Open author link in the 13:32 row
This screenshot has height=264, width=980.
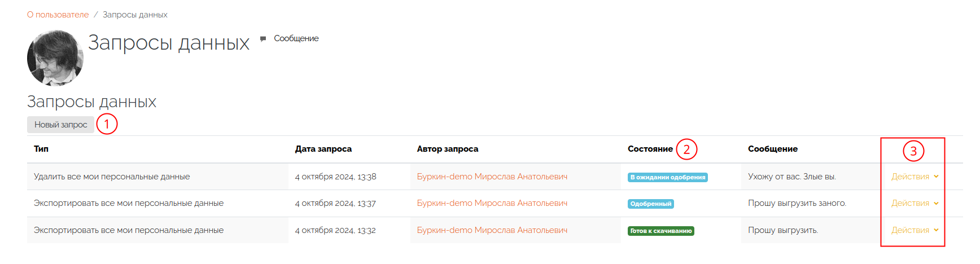(492, 230)
